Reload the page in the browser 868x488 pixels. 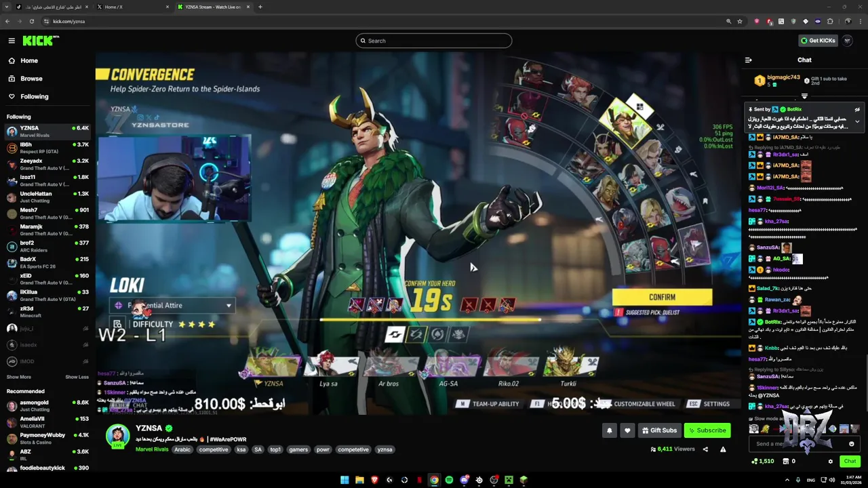point(31,21)
